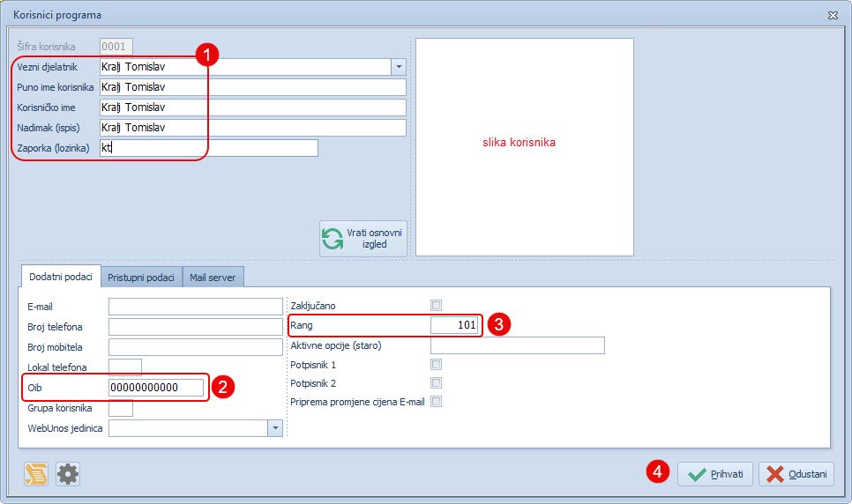Viewport: 852px width, 504px height.
Task: Click the E-mail input field
Action: coord(195,307)
